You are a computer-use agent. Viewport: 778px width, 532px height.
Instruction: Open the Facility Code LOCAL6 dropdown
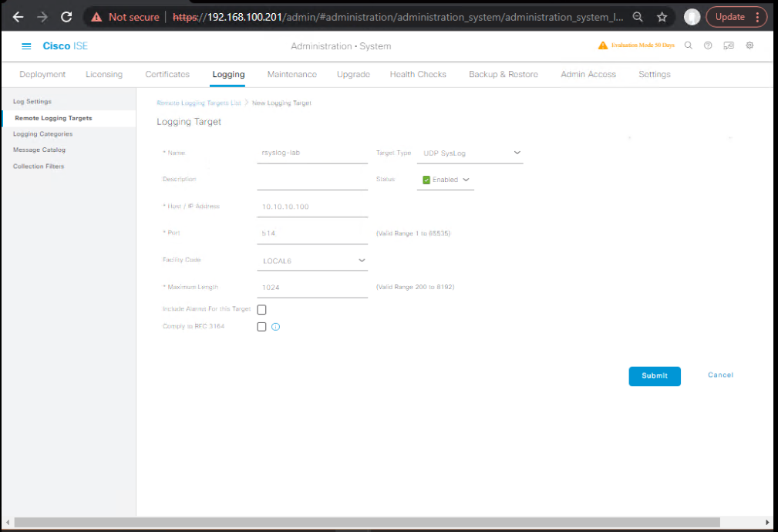click(362, 261)
